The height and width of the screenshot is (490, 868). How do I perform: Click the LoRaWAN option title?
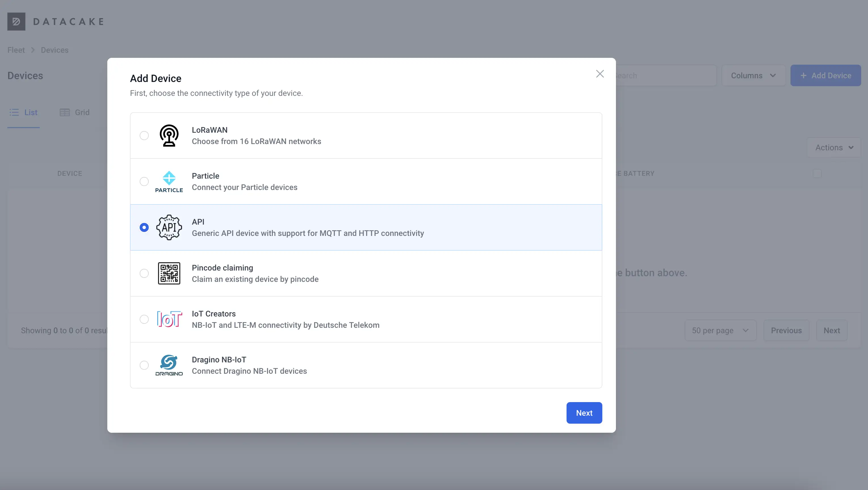[209, 130]
